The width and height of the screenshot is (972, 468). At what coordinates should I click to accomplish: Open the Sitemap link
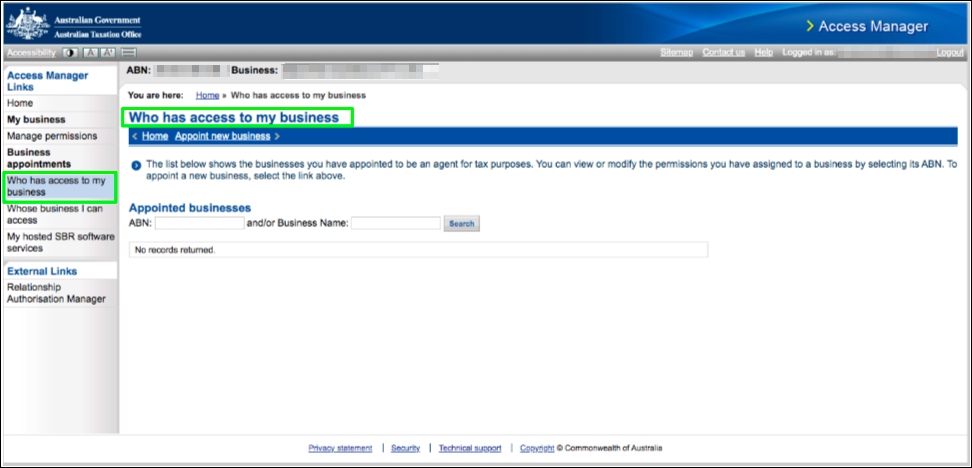[x=676, y=52]
